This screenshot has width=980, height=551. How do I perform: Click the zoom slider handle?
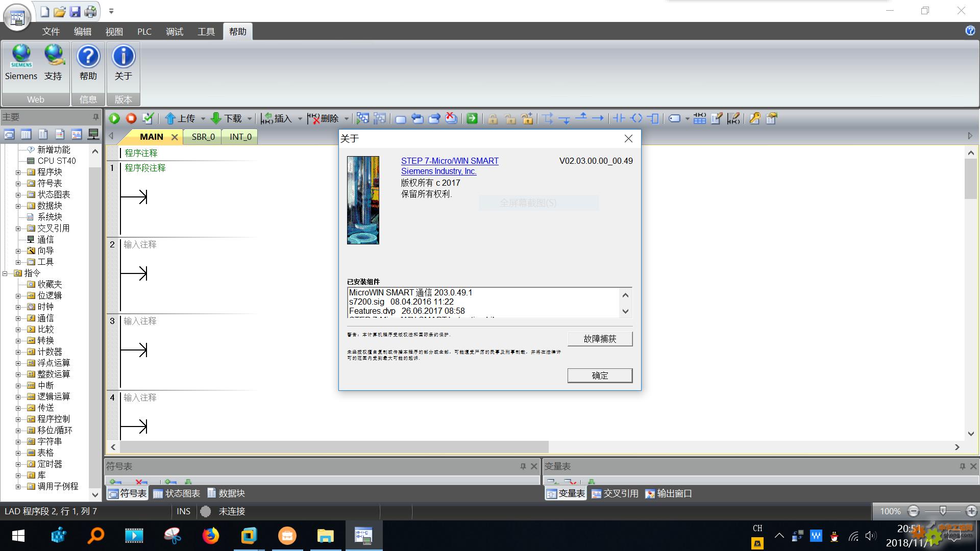pyautogui.click(x=943, y=511)
